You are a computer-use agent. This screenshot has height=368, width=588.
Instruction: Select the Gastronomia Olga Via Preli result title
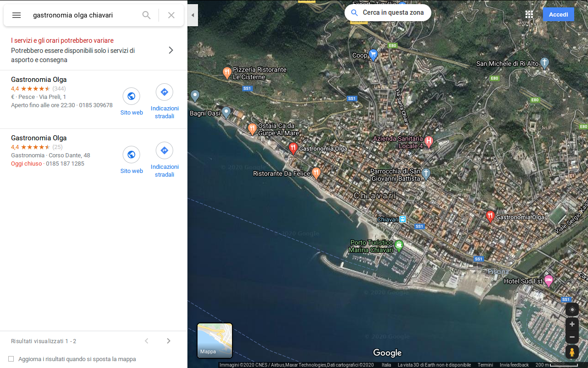[x=39, y=80]
